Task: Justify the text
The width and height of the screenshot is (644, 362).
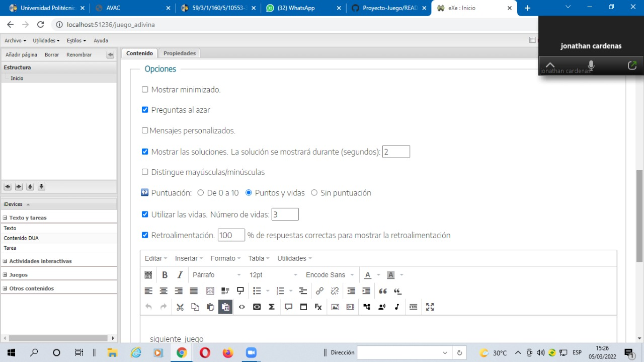Action: [194, 291]
